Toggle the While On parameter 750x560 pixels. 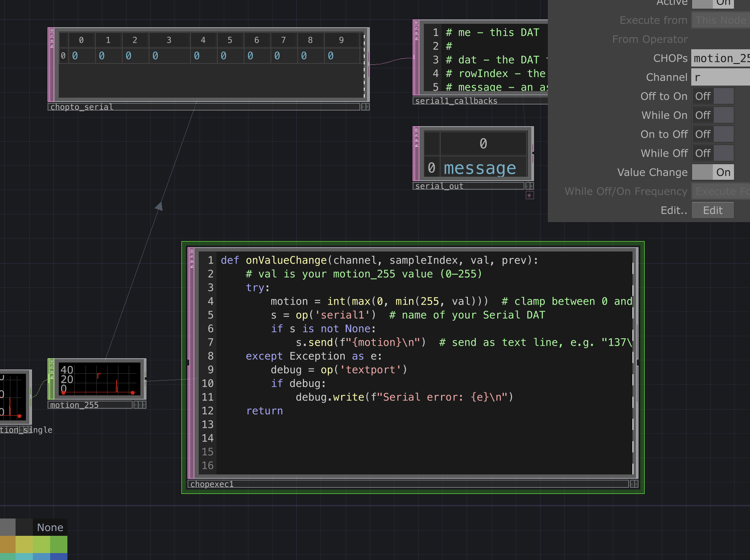coord(712,115)
